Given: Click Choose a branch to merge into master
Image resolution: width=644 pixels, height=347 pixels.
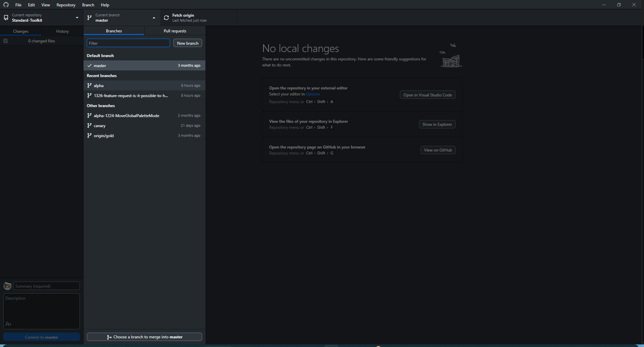Looking at the screenshot, I should click(x=144, y=337).
